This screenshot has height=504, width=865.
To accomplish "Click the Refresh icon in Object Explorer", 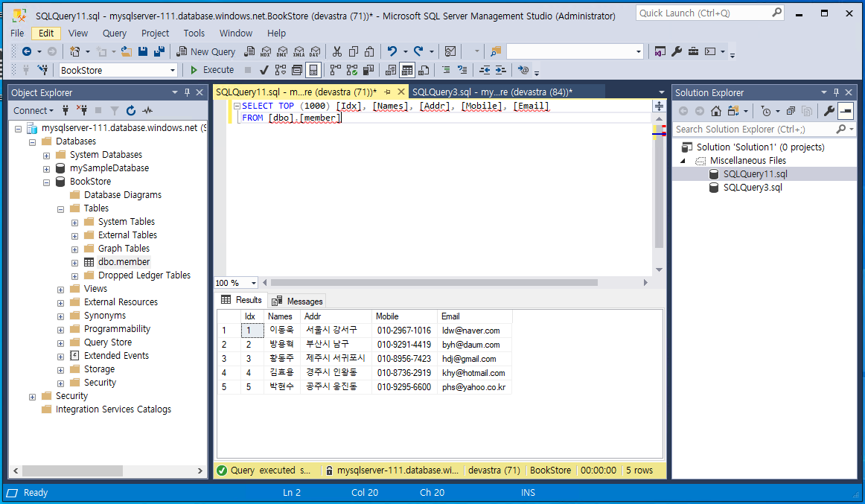I will (x=131, y=111).
